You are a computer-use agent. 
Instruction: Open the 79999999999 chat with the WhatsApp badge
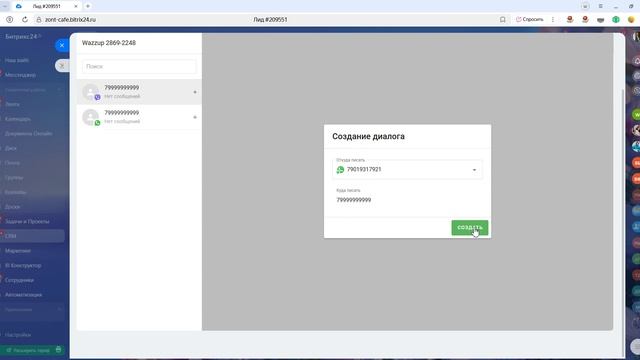point(139,117)
